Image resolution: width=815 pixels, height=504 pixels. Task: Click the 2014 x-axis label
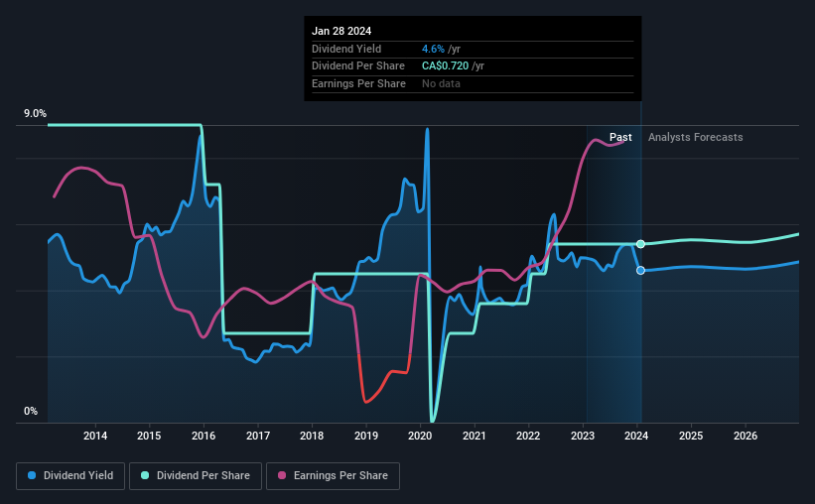(95, 436)
